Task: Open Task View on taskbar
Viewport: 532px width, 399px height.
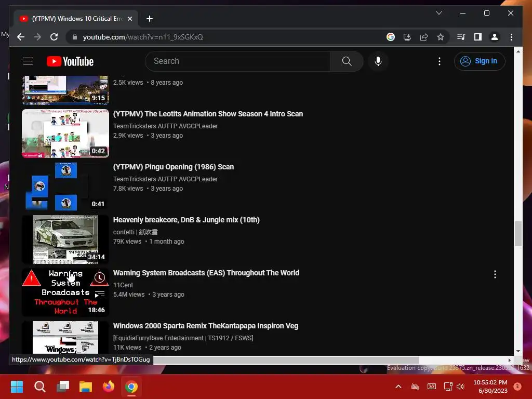Action: click(63, 387)
